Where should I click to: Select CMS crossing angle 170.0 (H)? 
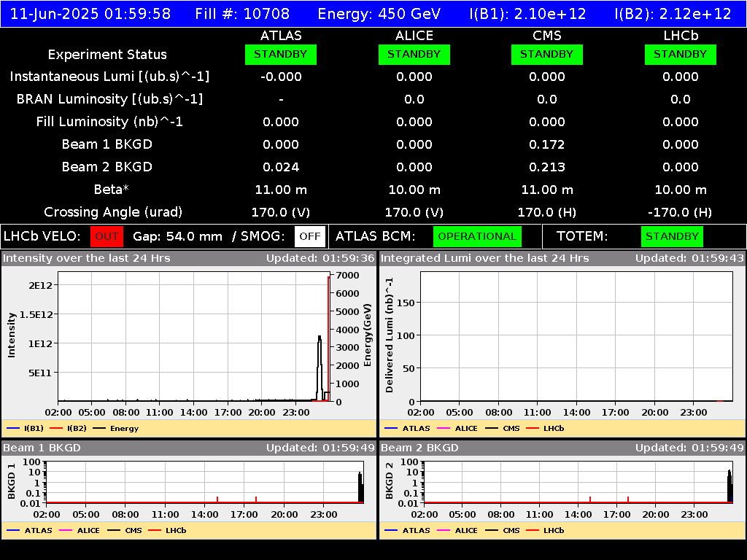[547, 212]
